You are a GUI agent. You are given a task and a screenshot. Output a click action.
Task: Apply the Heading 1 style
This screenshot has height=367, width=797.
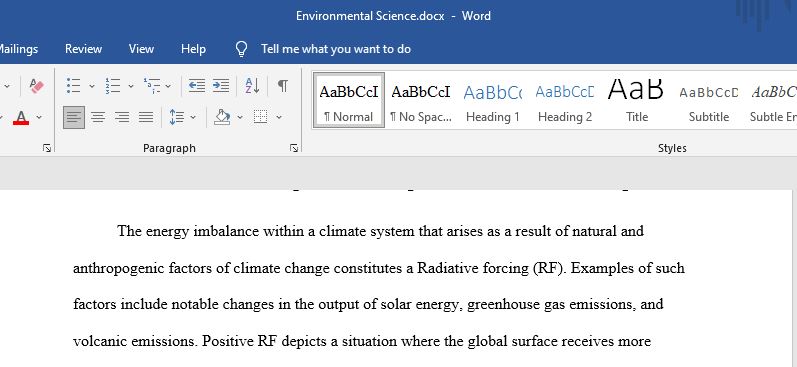tap(493, 101)
